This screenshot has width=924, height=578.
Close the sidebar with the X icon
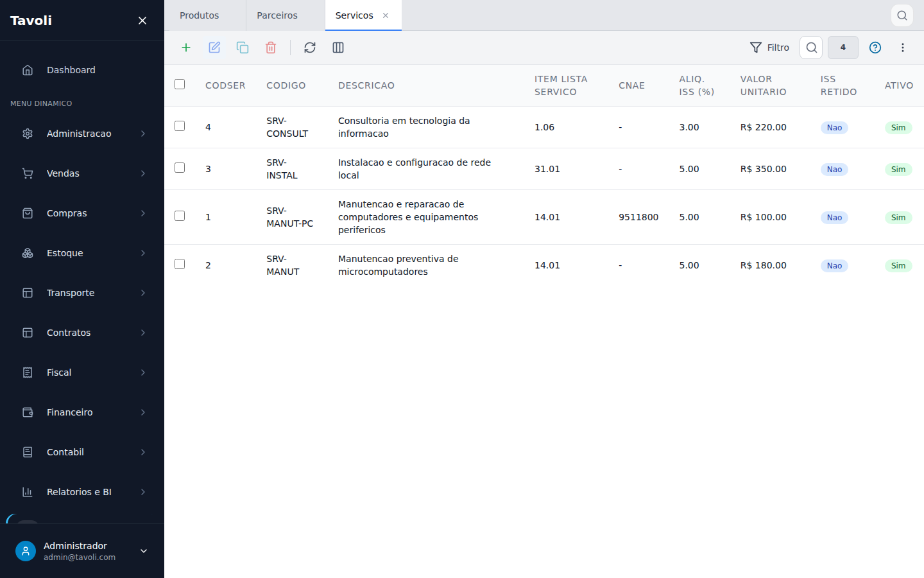pos(142,21)
